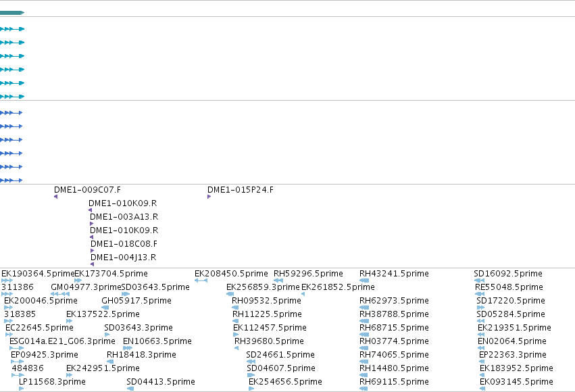Select the SD05284.5prime label
This screenshot has width=575, height=392.
[511, 314]
